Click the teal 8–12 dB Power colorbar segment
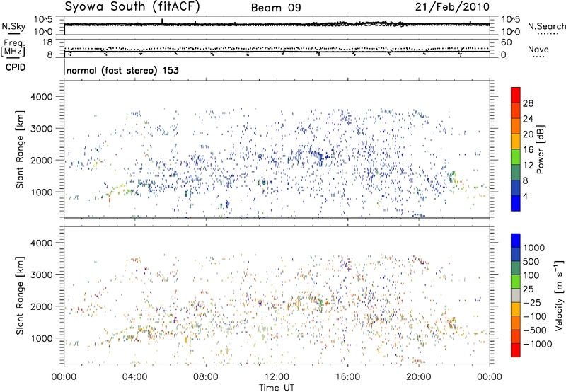Viewport: 566px width, 392px height. point(516,172)
